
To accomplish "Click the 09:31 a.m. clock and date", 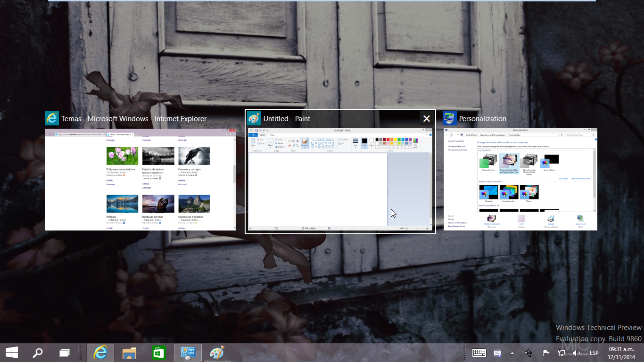I will (621, 353).
